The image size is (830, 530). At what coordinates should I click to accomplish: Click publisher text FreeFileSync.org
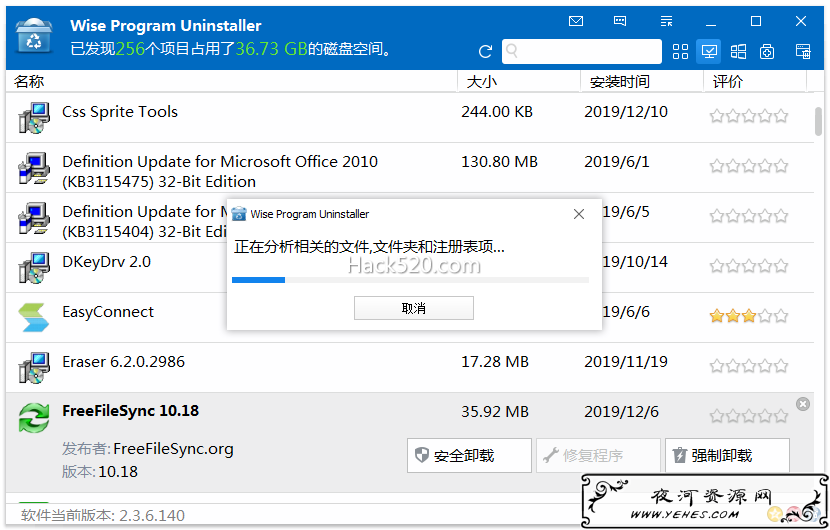tap(173, 449)
